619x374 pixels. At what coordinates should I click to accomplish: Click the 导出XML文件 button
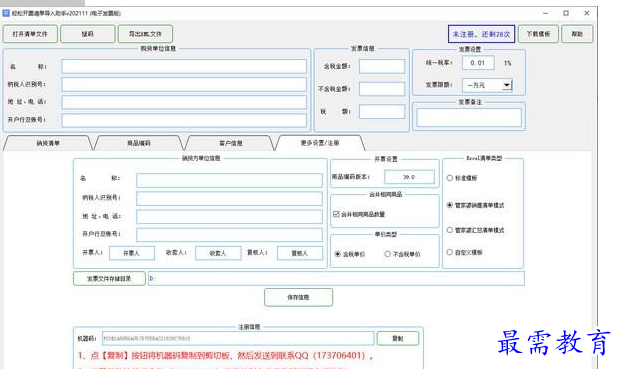pos(145,34)
